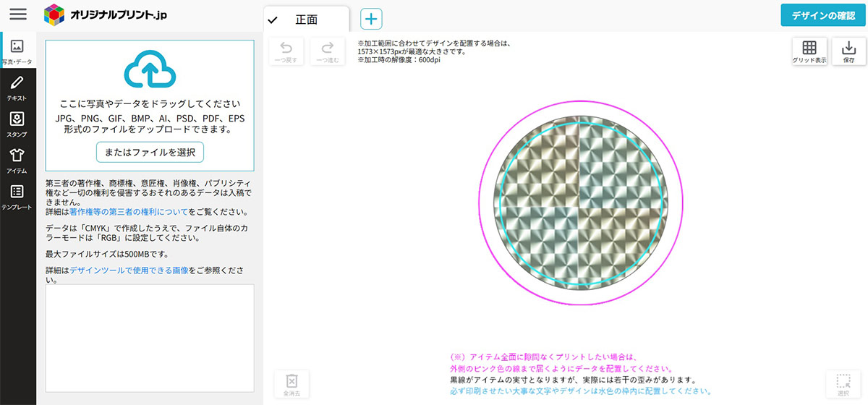
Task: Select the 写真・データ sidebar tool
Action: (17, 52)
